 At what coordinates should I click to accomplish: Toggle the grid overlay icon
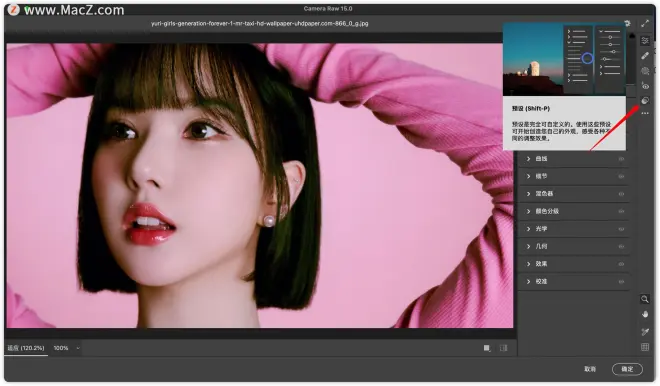pos(644,347)
